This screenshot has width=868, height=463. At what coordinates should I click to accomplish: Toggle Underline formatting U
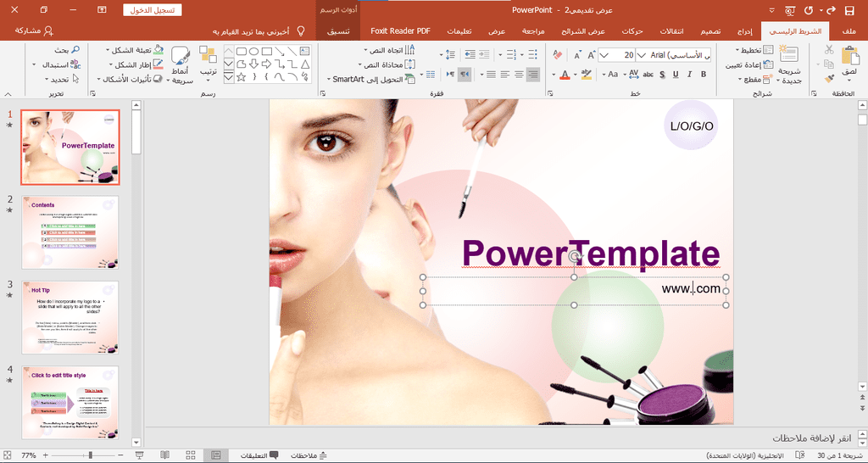tap(676, 75)
